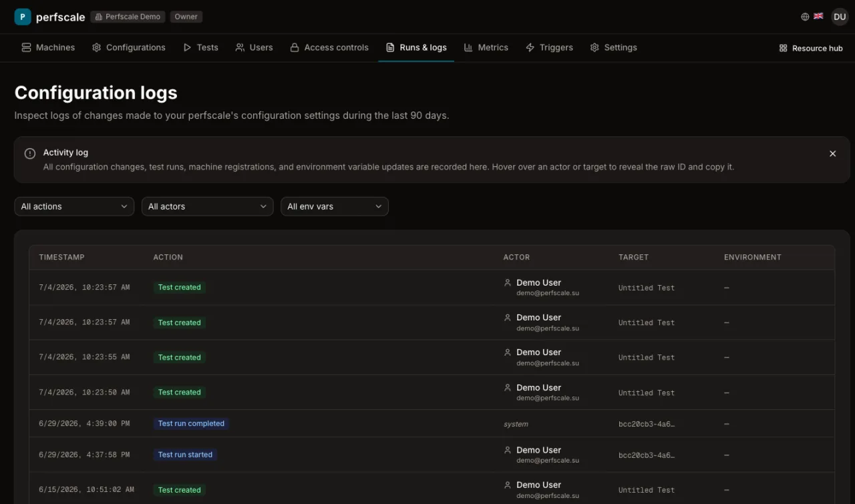This screenshot has width=855, height=504.
Task: Open the Tests tab
Action: (x=201, y=47)
